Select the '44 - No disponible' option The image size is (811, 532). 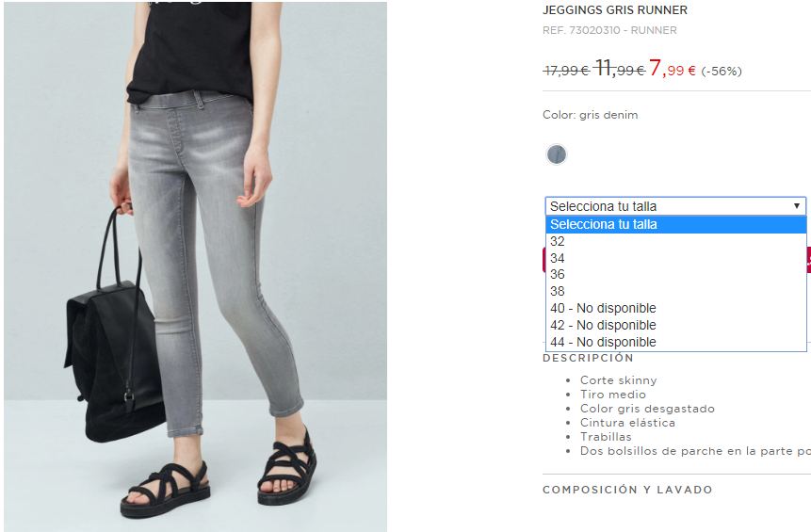pyautogui.click(x=676, y=342)
